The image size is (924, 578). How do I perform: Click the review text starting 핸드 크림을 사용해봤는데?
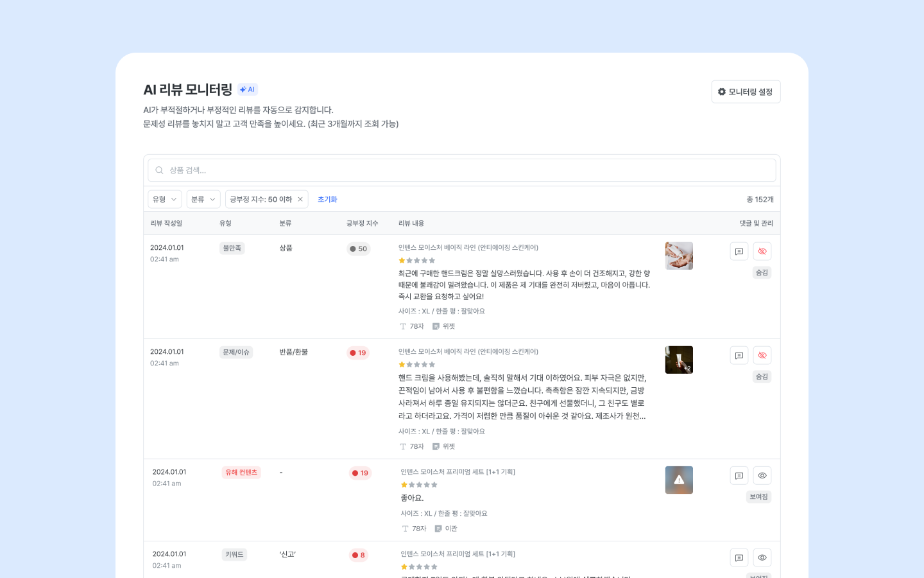tap(522, 397)
